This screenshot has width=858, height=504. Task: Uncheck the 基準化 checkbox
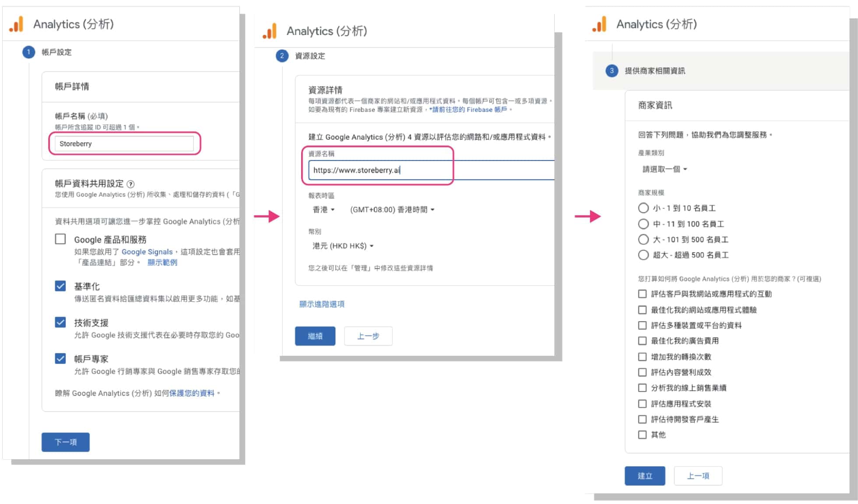click(60, 286)
